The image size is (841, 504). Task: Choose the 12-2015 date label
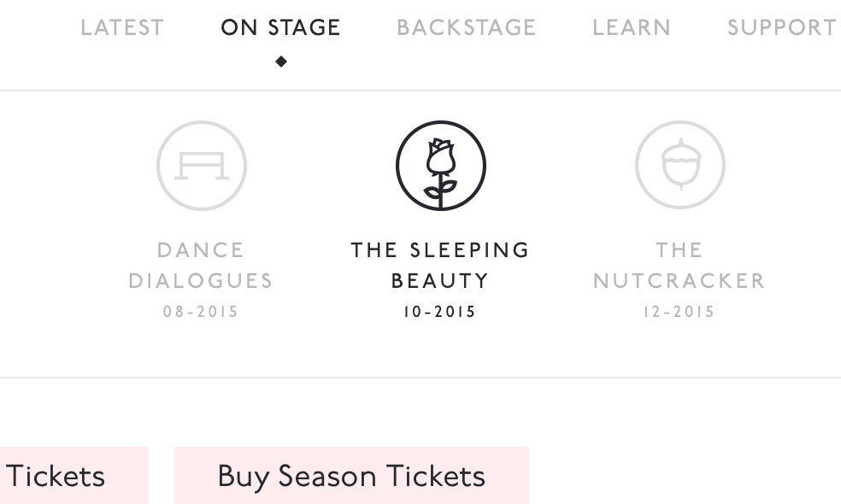[679, 312]
